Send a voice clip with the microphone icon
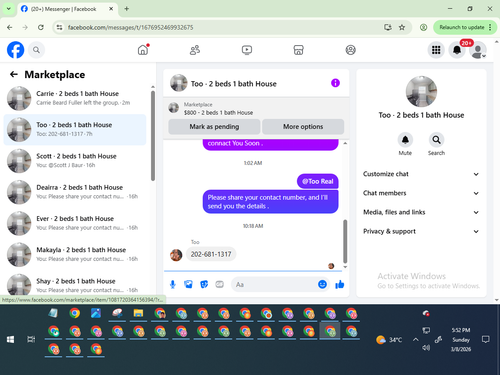 pyautogui.click(x=173, y=284)
